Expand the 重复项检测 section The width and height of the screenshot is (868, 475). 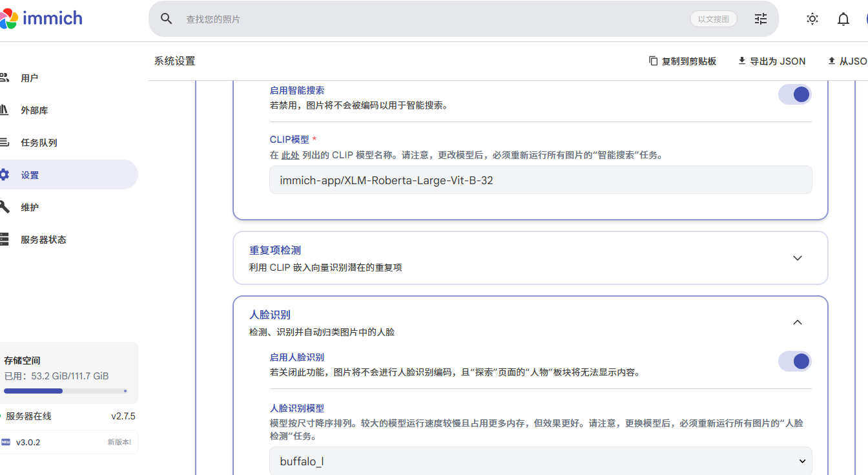pos(530,258)
